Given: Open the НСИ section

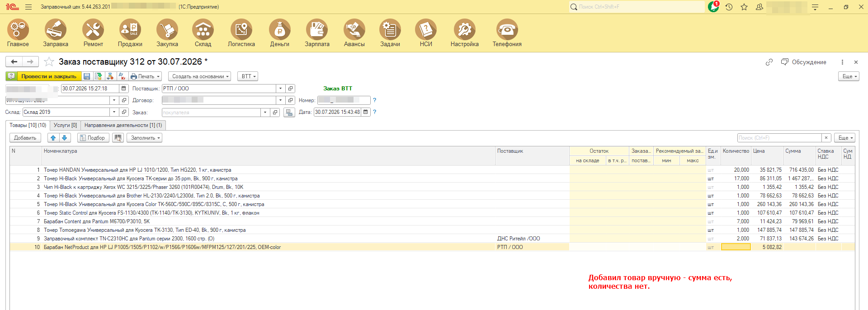Looking at the screenshot, I should tap(426, 33).
